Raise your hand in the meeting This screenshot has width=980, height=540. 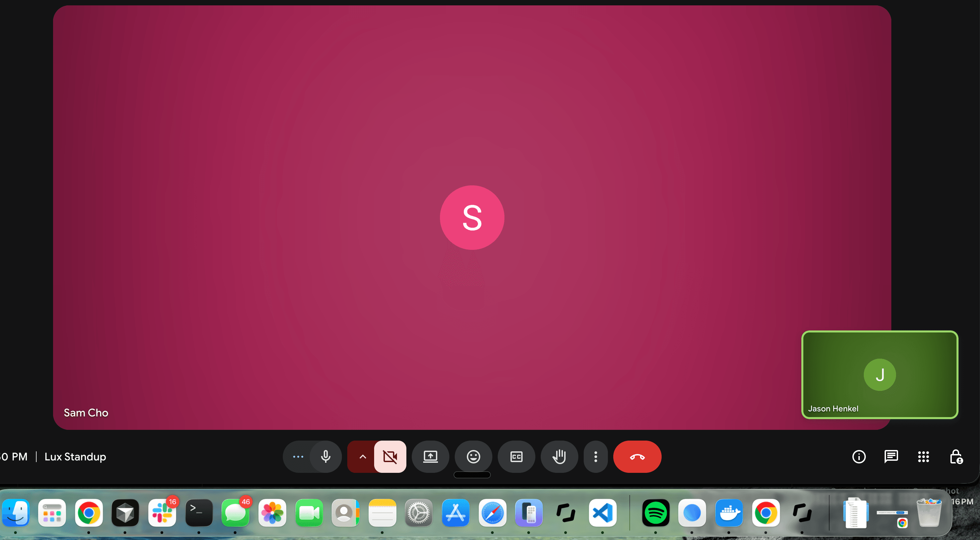tap(559, 456)
